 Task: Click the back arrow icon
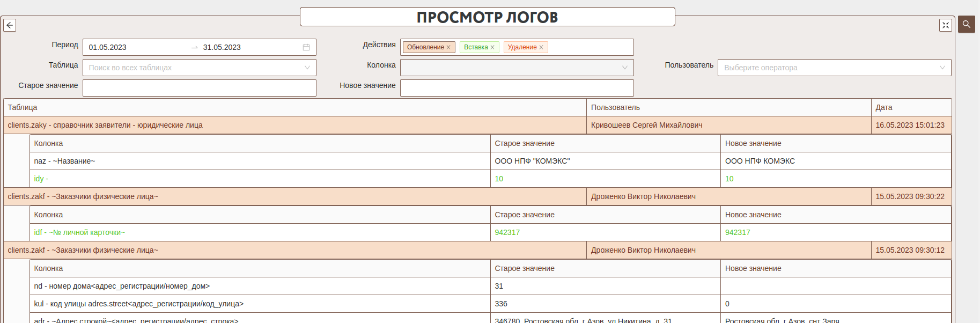coord(10,25)
